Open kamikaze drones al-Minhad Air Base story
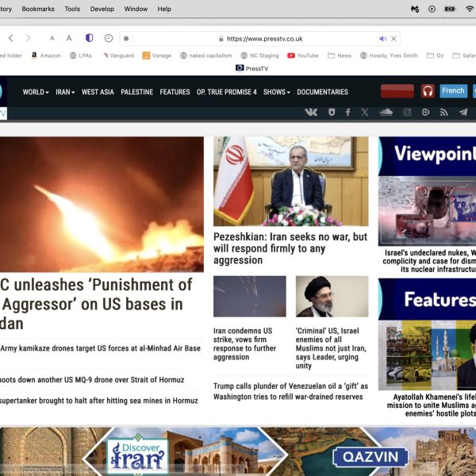Image resolution: width=476 pixels, height=476 pixels. coord(100,348)
